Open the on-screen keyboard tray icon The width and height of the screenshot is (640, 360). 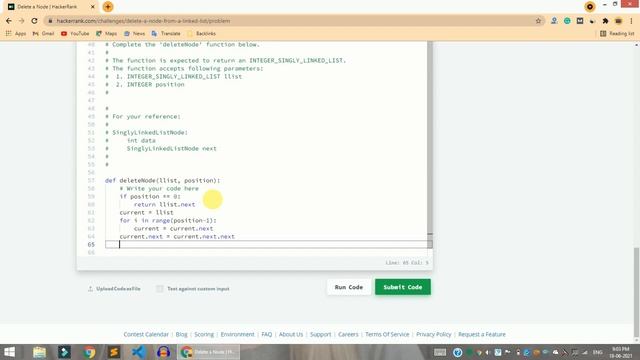click(x=440, y=352)
